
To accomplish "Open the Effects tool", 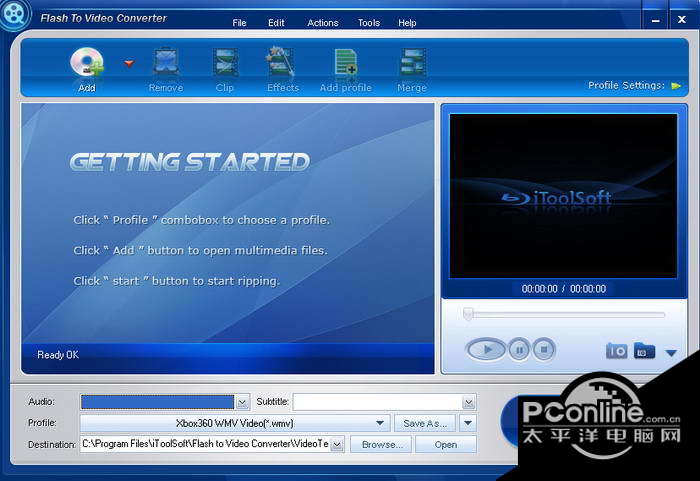I will coord(281,63).
